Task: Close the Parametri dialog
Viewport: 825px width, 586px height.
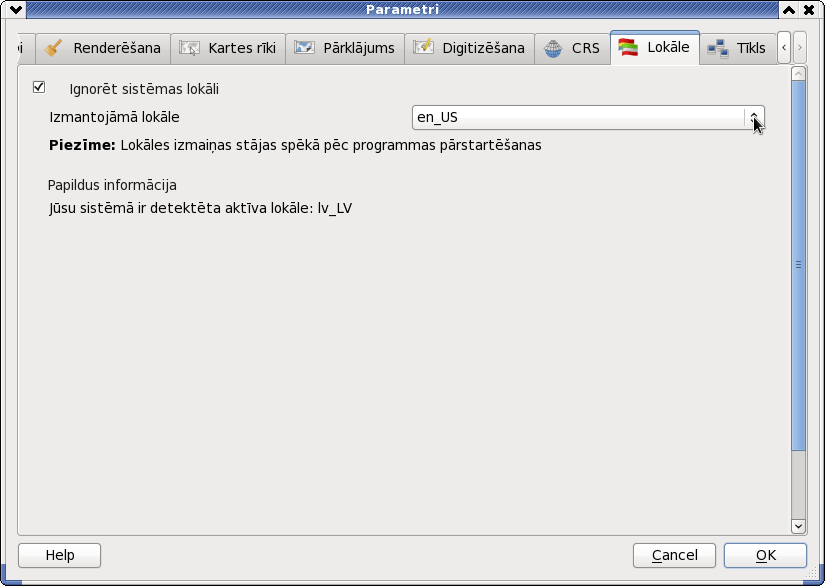Action: click(x=809, y=9)
